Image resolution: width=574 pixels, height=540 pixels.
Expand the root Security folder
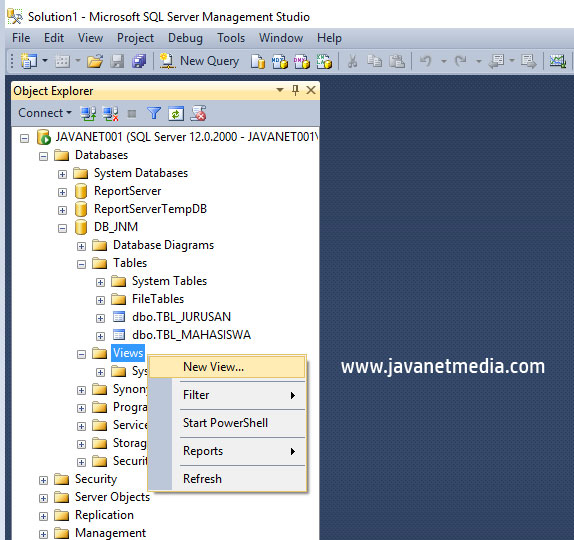click(x=44, y=480)
